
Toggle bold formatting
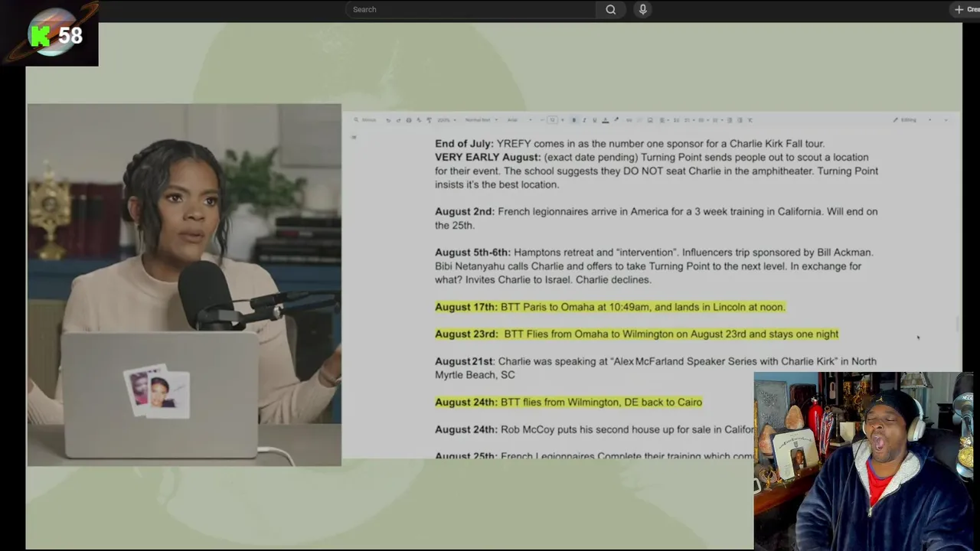(573, 120)
